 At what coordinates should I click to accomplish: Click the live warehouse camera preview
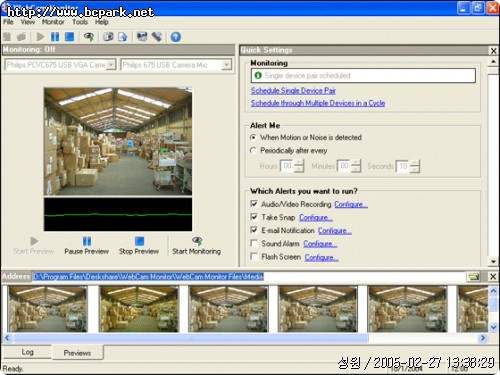(118, 141)
